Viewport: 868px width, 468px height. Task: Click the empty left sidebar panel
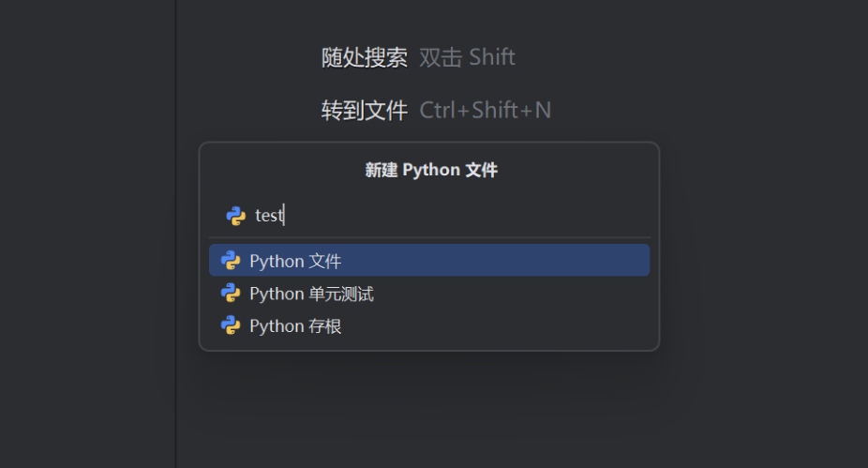(87, 234)
